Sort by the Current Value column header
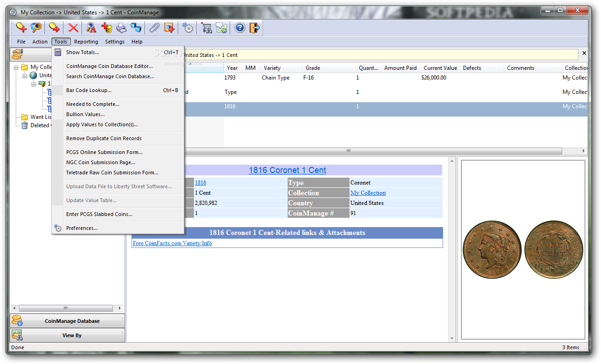 point(440,68)
